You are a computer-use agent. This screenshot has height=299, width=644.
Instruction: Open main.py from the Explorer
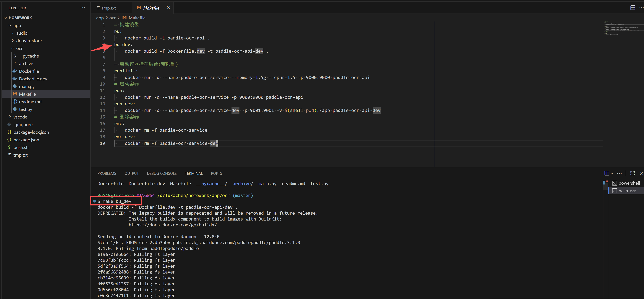[27, 86]
